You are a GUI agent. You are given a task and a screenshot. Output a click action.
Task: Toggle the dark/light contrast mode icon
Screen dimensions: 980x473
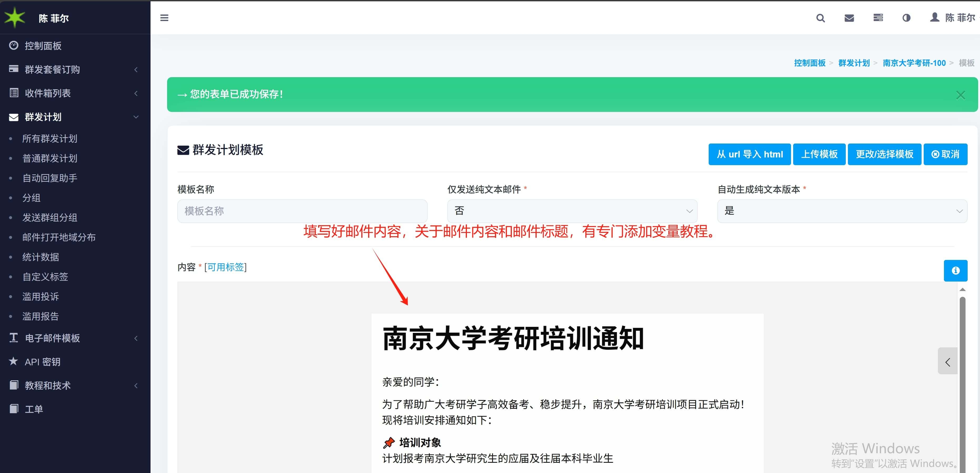pyautogui.click(x=907, y=18)
